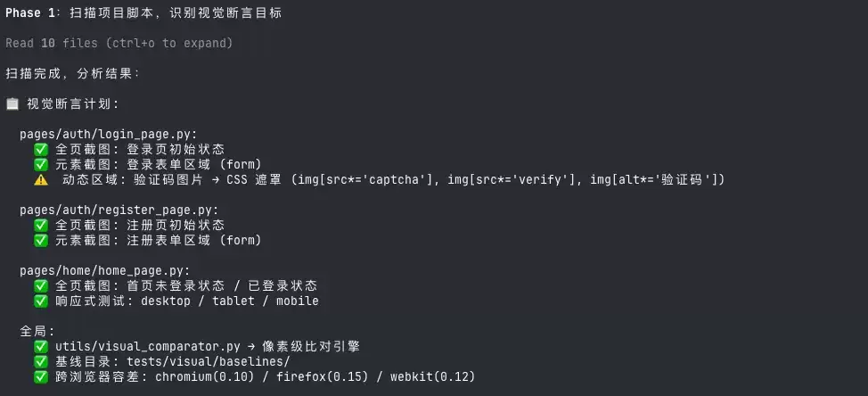The image size is (868, 396).
Task: Click the utils/visual_comparator.py file path
Action: tap(148, 347)
